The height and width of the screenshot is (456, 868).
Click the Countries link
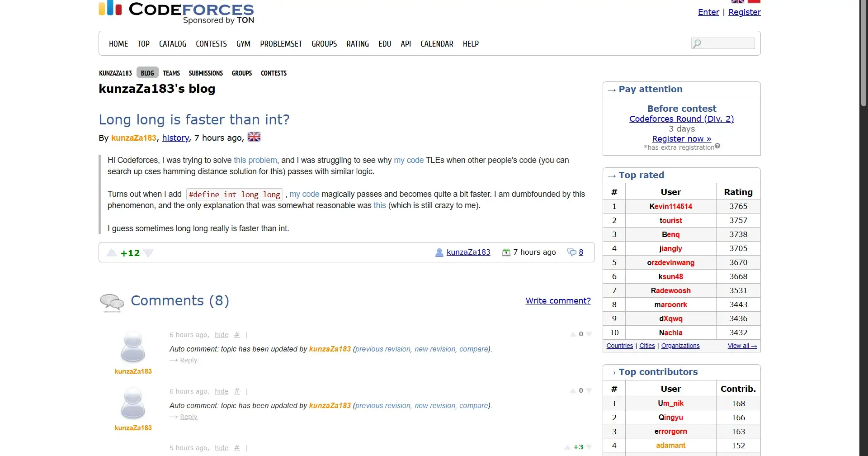coord(619,346)
